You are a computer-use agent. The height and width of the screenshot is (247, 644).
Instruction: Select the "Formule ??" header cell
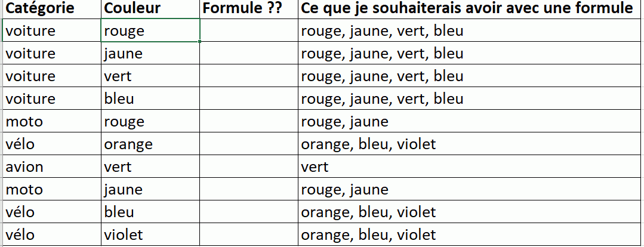248,8
